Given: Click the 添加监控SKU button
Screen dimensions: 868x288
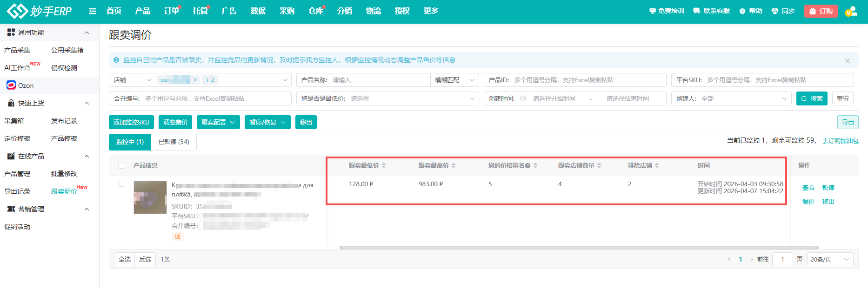Looking at the screenshot, I should (131, 122).
